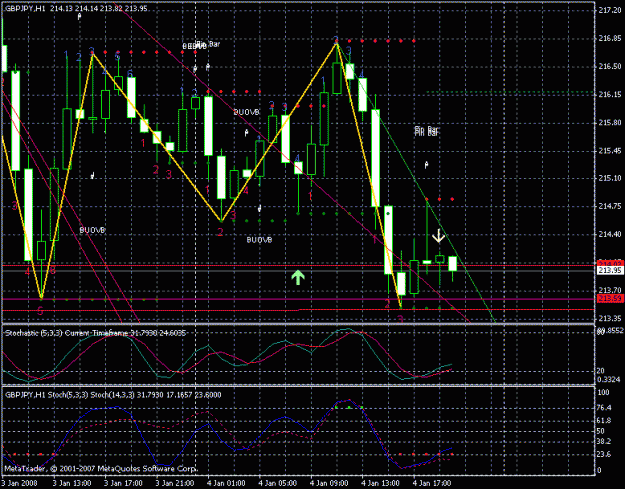Click the 216.85 price axis label
The image size is (625, 489).
(610, 39)
